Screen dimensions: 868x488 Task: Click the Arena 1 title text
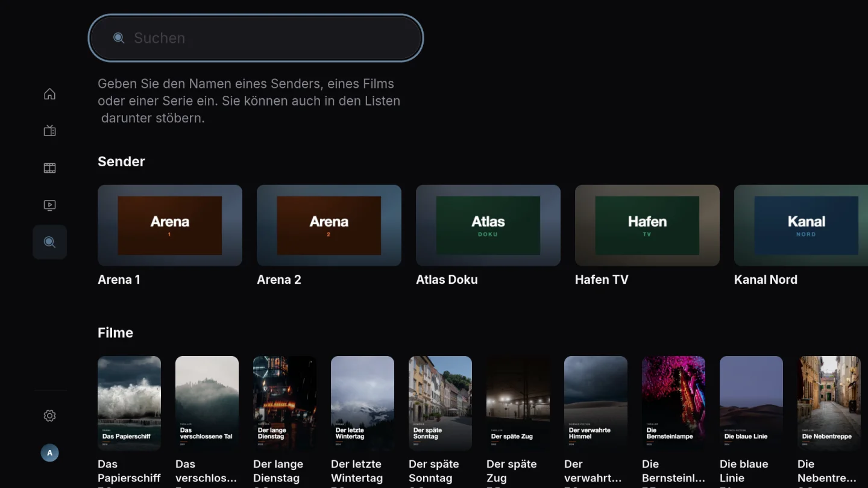click(119, 280)
